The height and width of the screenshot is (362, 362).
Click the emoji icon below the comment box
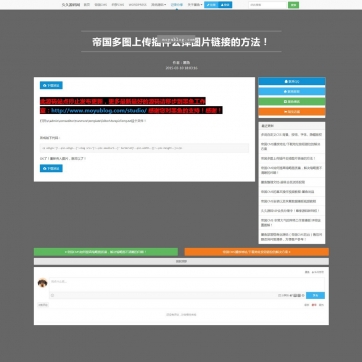[x=52, y=295]
